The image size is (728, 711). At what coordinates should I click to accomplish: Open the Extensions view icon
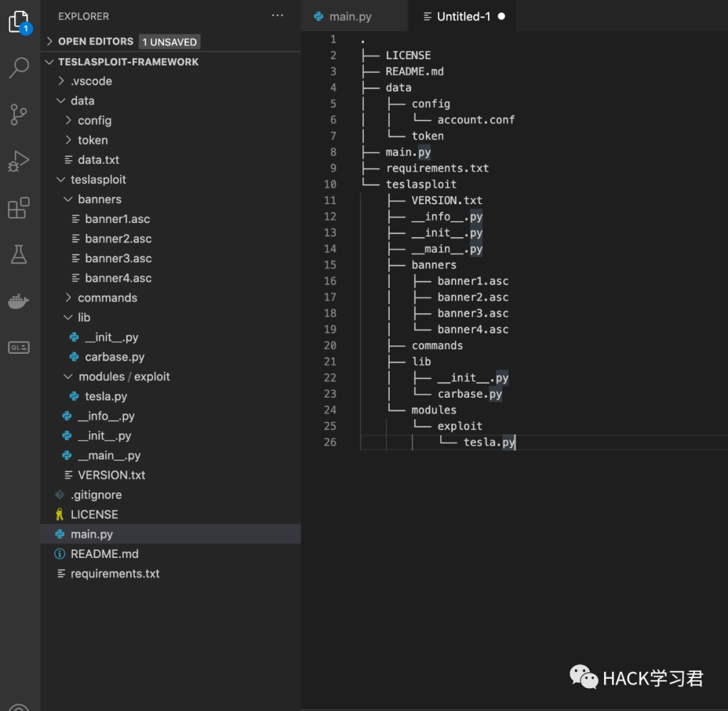pyautogui.click(x=19, y=208)
